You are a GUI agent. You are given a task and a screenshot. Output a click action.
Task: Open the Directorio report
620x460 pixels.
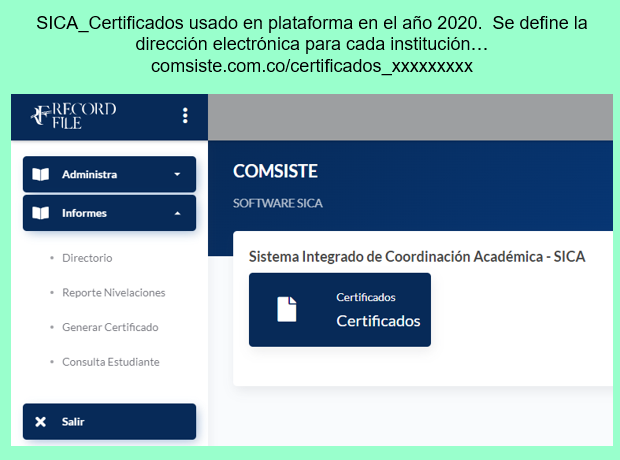tap(87, 258)
